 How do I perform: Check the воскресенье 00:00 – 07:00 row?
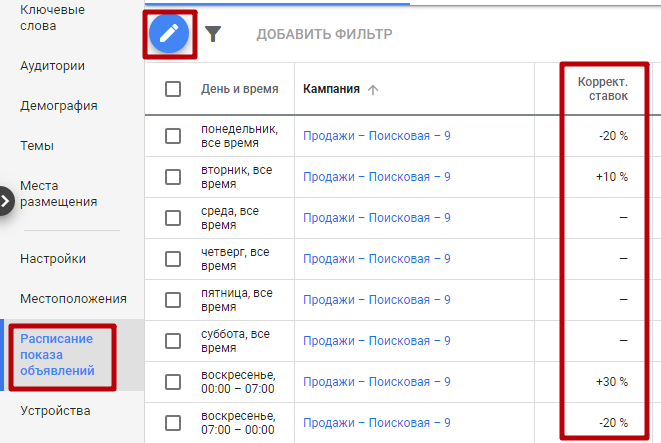click(x=173, y=382)
